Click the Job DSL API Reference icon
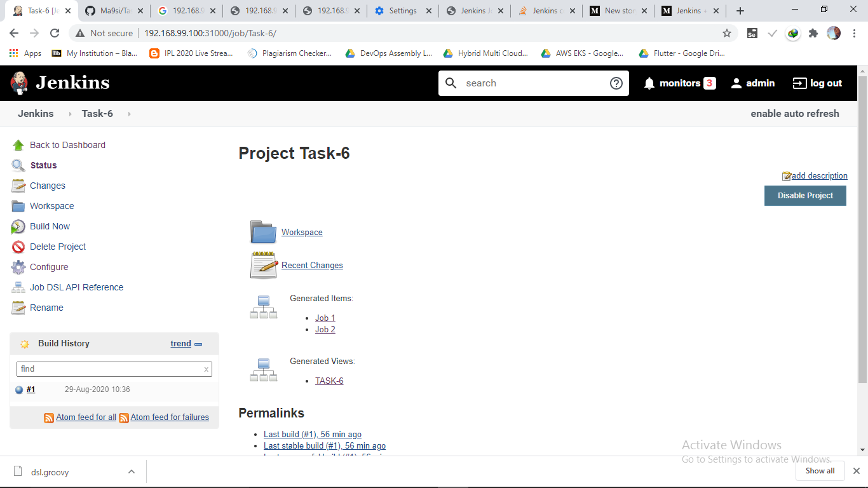This screenshot has width=868, height=488. point(18,287)
